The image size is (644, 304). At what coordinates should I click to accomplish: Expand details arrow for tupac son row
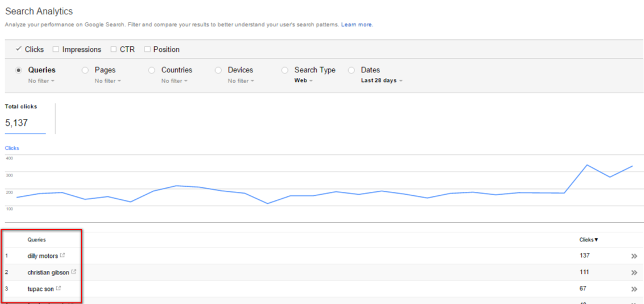634,289
